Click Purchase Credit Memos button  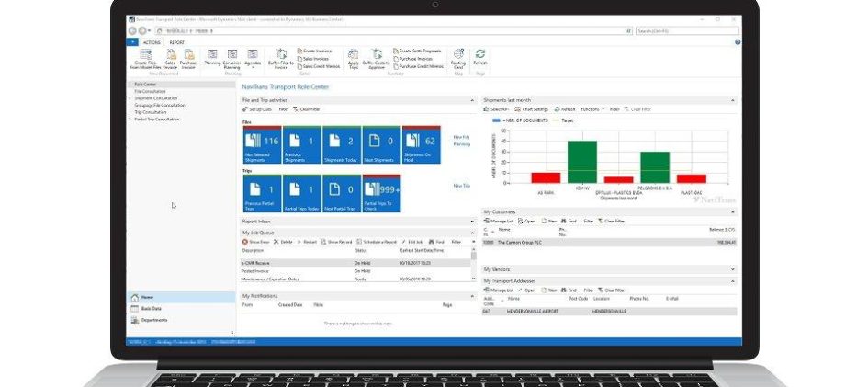click(419, 66)
